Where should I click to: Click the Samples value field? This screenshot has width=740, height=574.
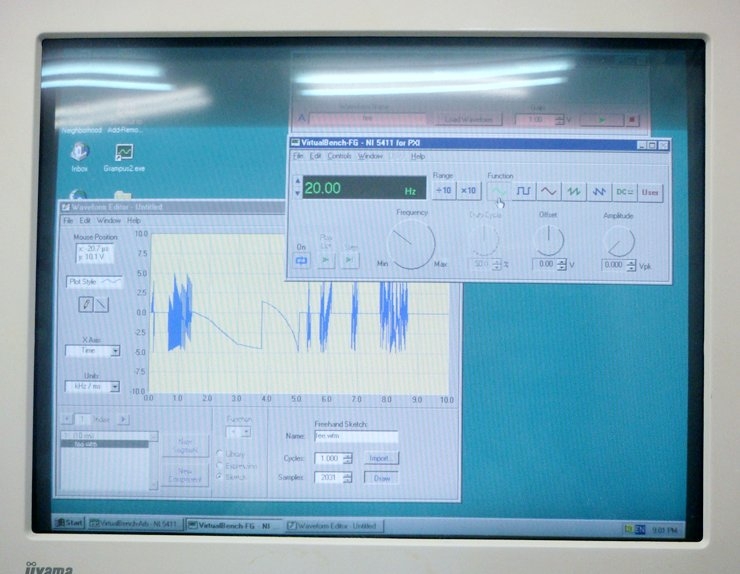click(x=328, y=478)
